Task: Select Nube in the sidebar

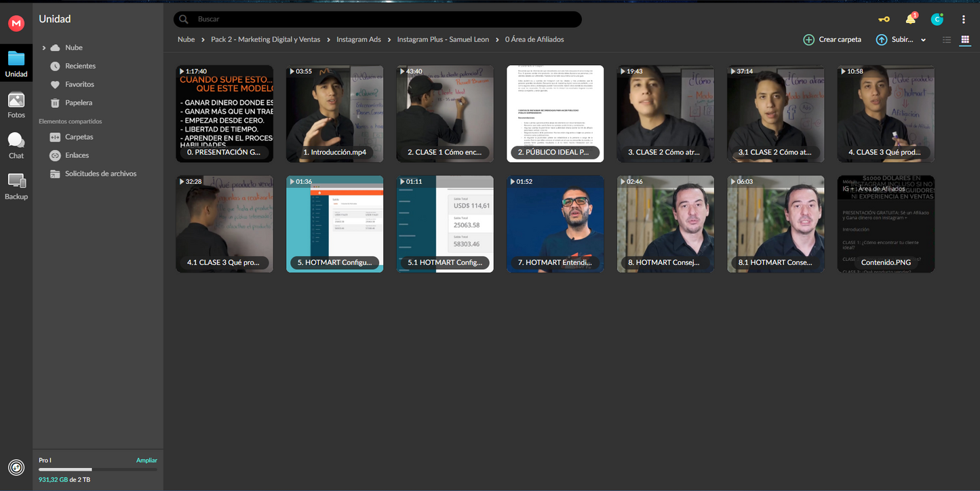Action: click(x=74, y=47)
